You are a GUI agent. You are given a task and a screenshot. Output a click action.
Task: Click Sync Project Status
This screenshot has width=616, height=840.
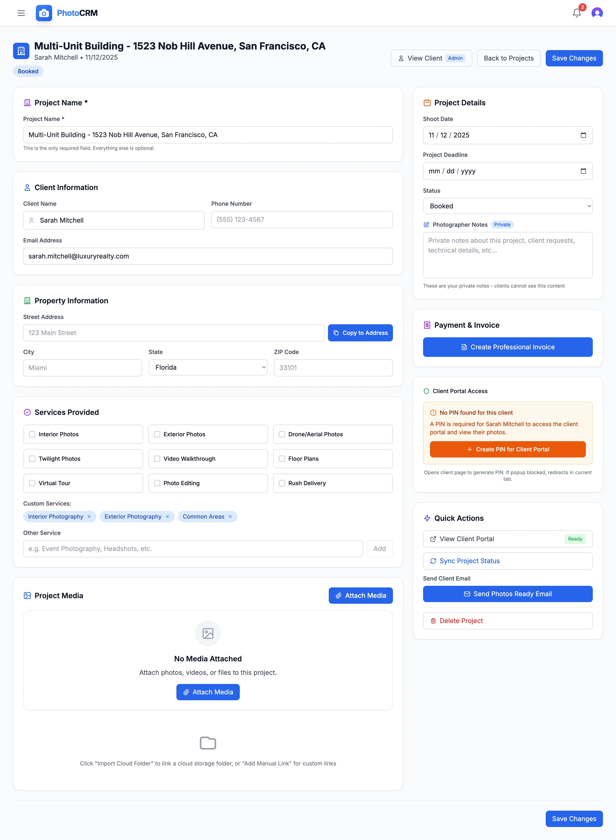(507, 561)
